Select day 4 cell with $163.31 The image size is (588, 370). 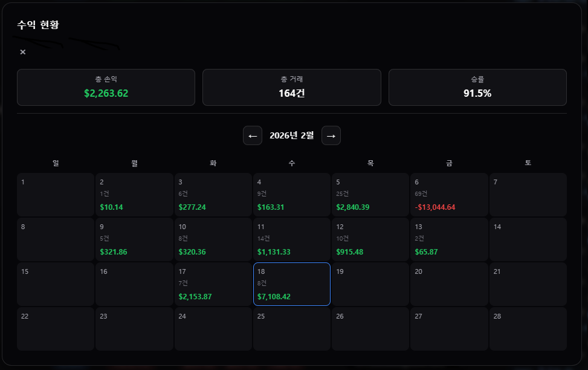(x=291, y=195)
